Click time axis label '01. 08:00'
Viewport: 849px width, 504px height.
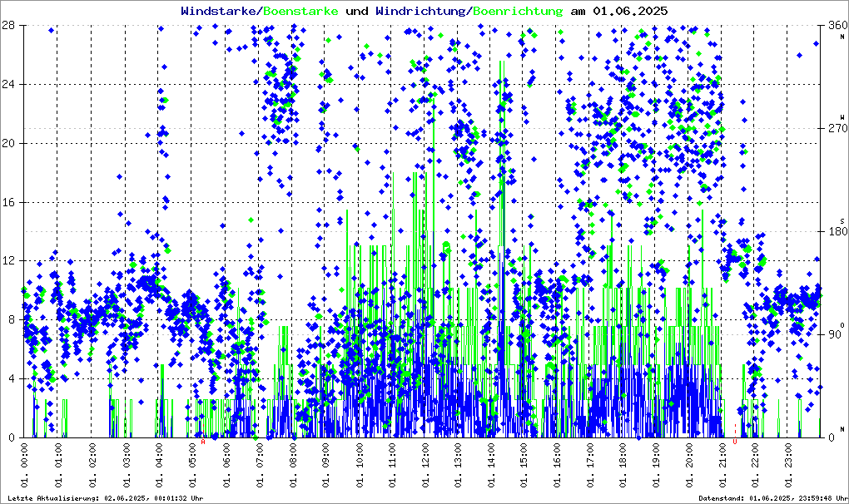tap(292, 465)
